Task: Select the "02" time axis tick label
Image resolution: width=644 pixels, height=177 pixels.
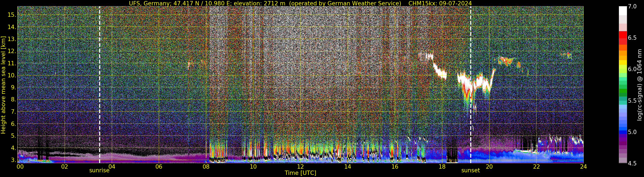Action: pyautogui.click(x=65, y=166)
